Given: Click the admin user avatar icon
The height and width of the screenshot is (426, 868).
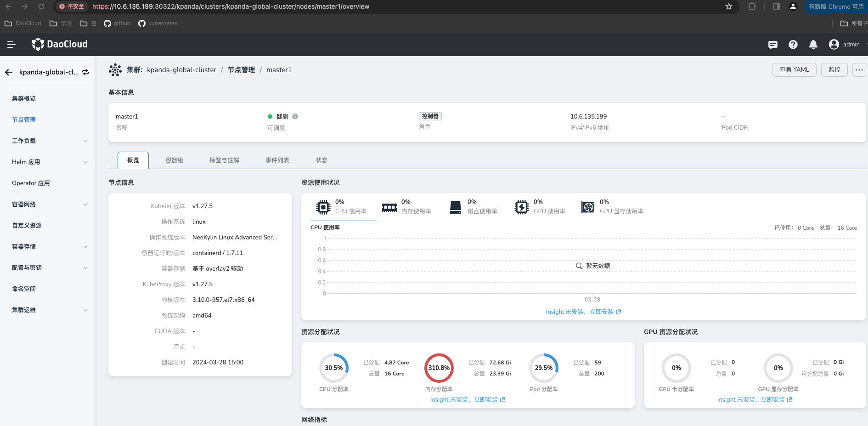Looking at the screenshot, I should click(x=833, y=44).
